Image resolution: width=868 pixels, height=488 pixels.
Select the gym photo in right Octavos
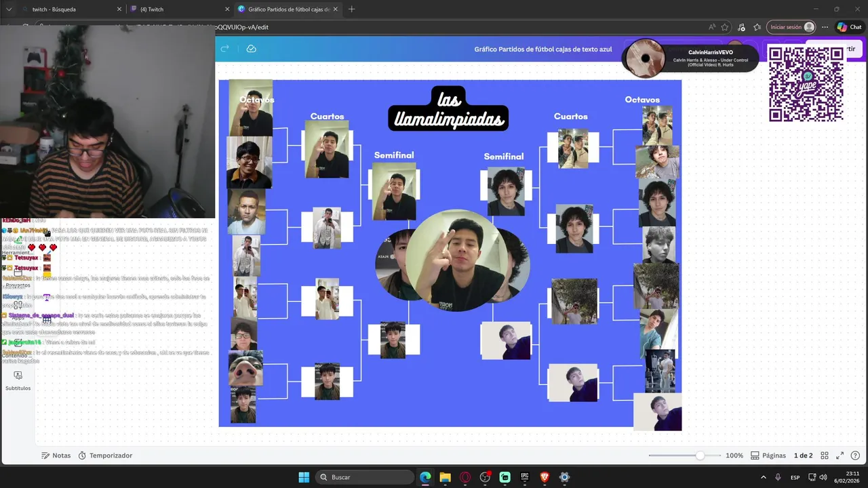(660, 371)
